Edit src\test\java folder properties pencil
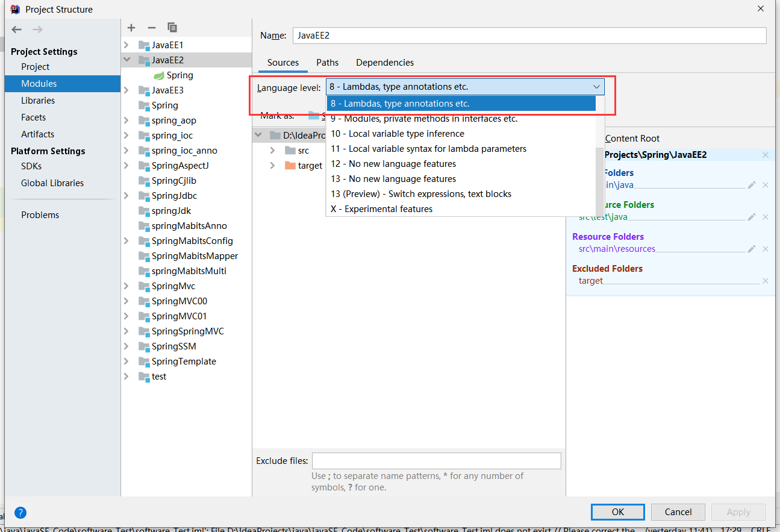 (751, 217)
